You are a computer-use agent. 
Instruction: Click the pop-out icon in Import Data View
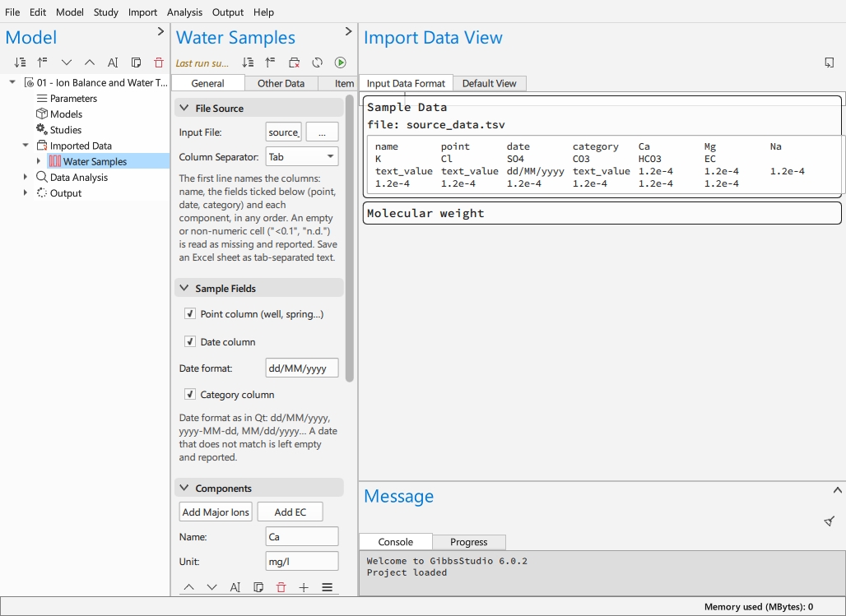tap(830, 63)
